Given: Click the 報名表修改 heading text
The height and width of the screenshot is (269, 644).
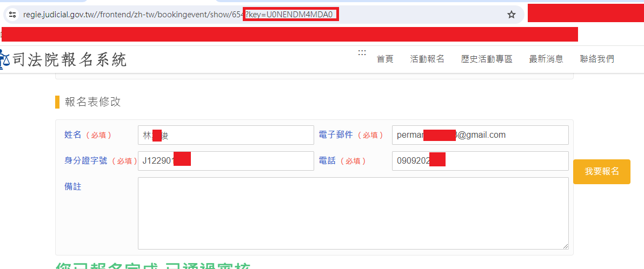Looking at the screenshot, I should point(93,102).
